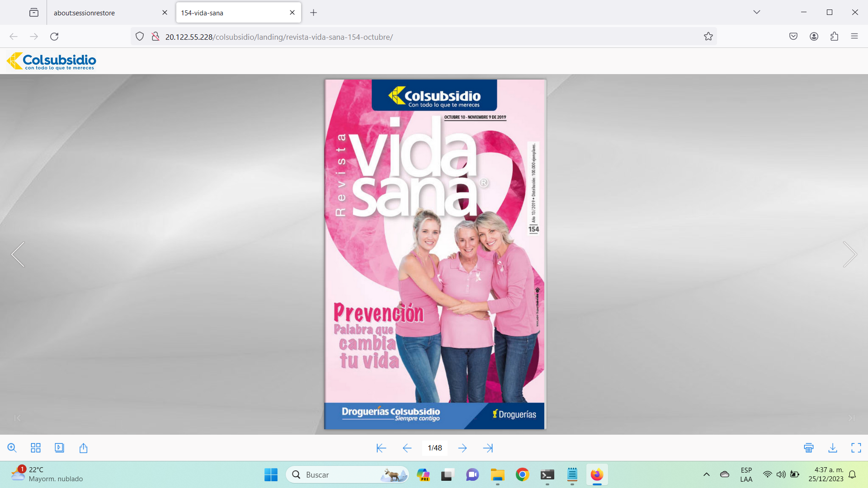Jump to the first page
868x488 pixels.
[x=381, y=448]
